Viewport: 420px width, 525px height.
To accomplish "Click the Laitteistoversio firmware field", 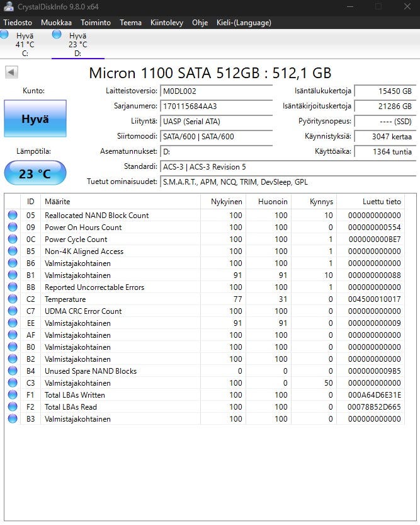I will pyautogui.click(x=216, y=91).
